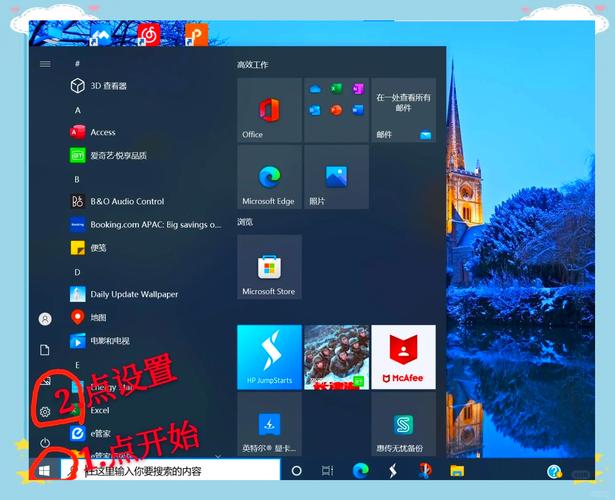Open NetEase Cloud Music desktop shortcut
615x500 pixels.
[149, 35]
